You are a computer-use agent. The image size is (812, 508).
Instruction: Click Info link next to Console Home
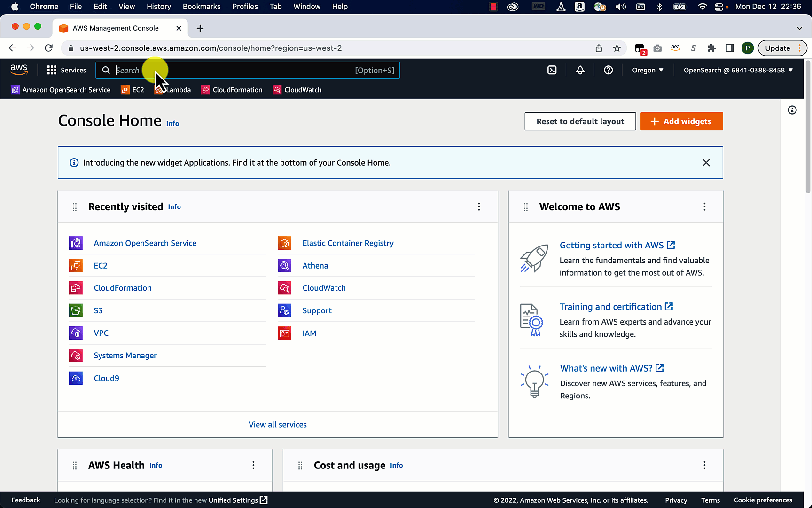pos(172,124)
